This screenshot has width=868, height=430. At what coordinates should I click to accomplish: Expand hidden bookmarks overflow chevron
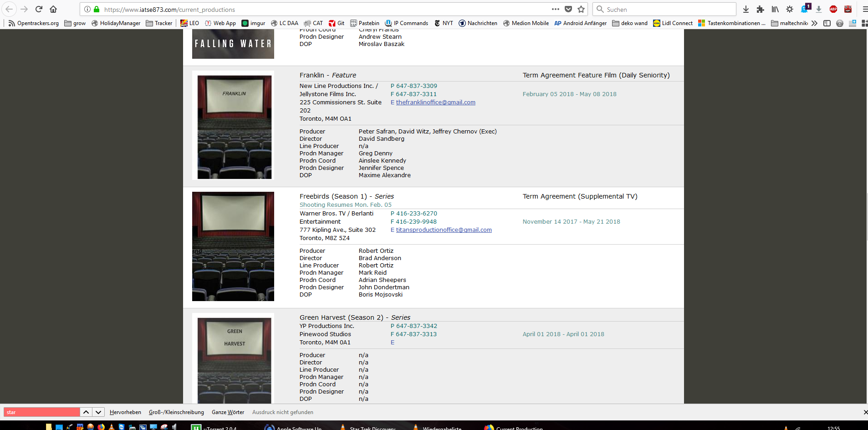[x=814, y=23]
